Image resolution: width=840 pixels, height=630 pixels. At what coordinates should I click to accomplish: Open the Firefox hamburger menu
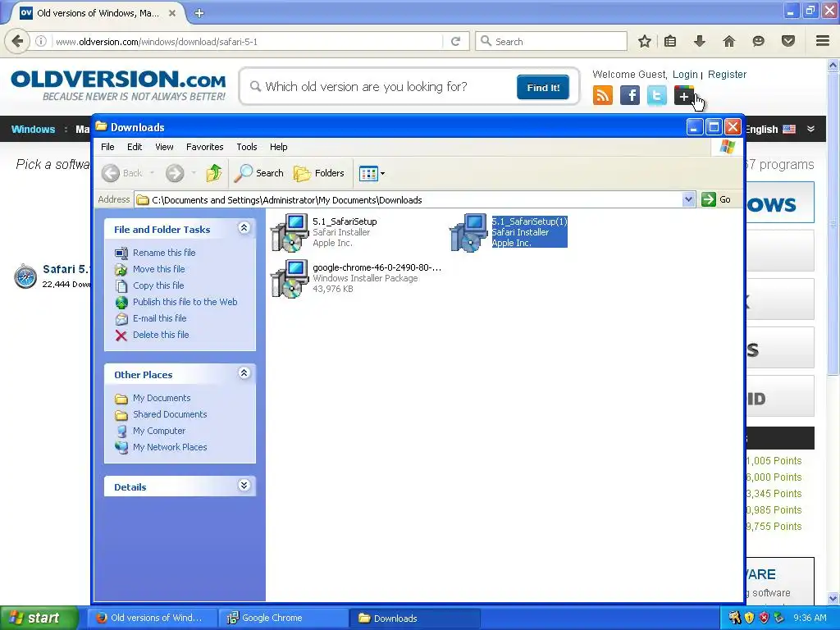tap(822, 41)
